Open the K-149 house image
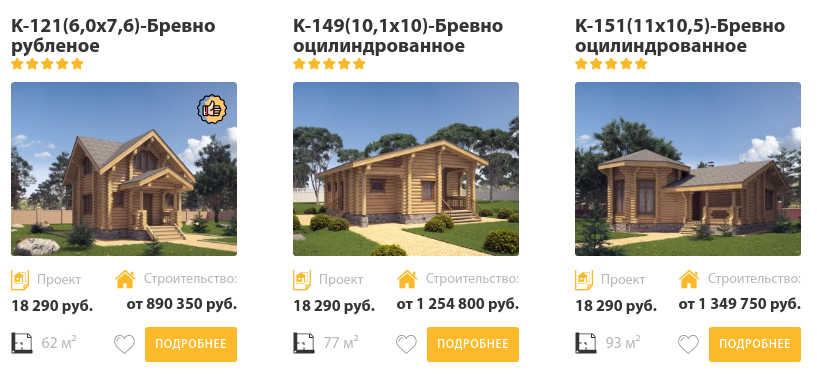Screen dimensions: 817x388 coord(406,169)
